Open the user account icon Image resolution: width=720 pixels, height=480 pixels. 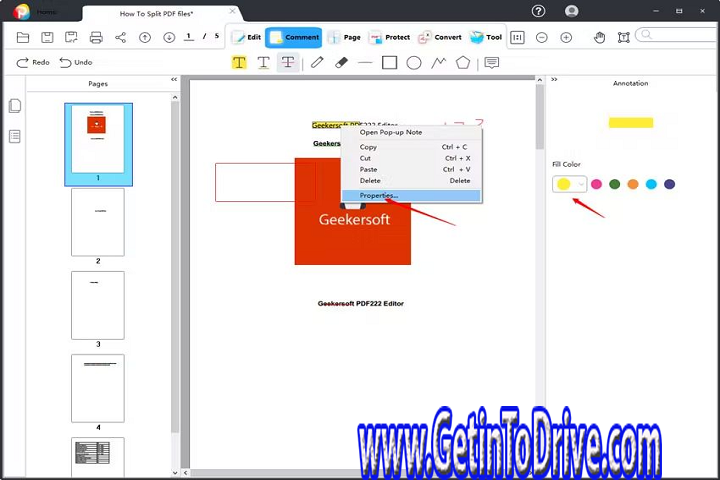[571, 11]
